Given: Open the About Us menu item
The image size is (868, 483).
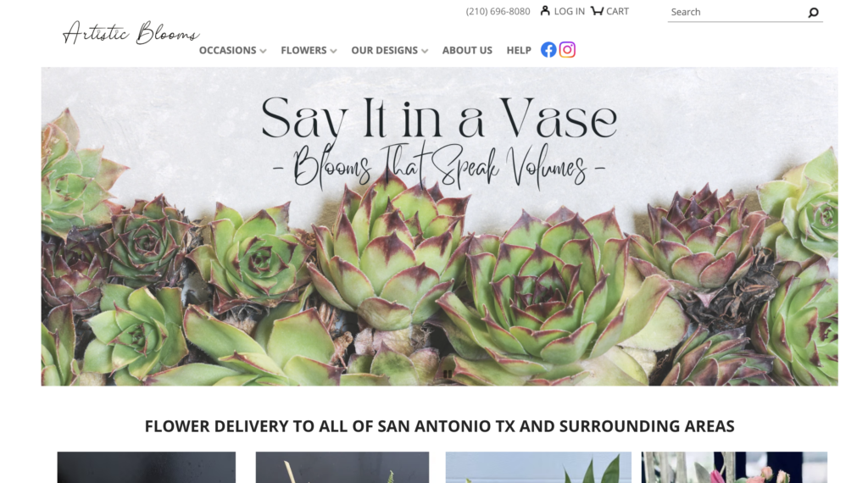Looking at the screenshot, I should coord(467,50).
